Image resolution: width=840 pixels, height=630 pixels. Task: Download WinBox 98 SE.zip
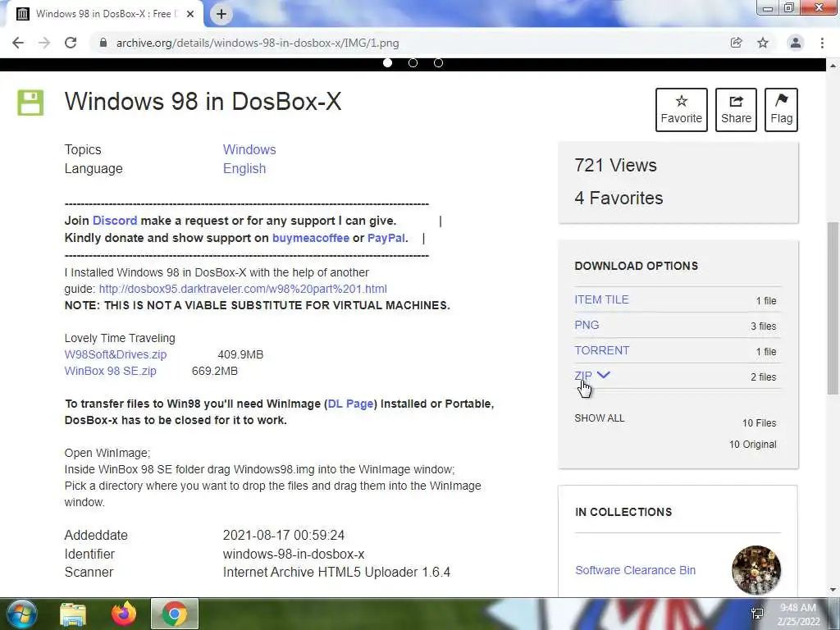coord(111,371)
